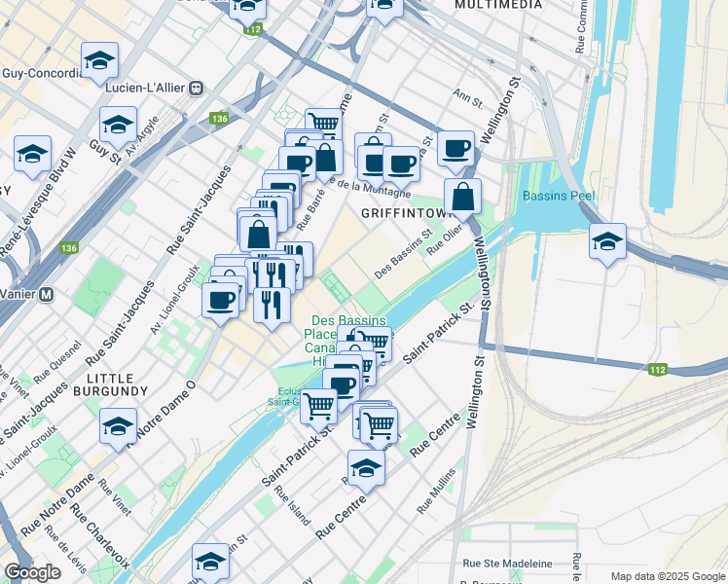Select the school marker on Rue Centre
This screenshot has width=728, height=584.
tap(366, 471)
